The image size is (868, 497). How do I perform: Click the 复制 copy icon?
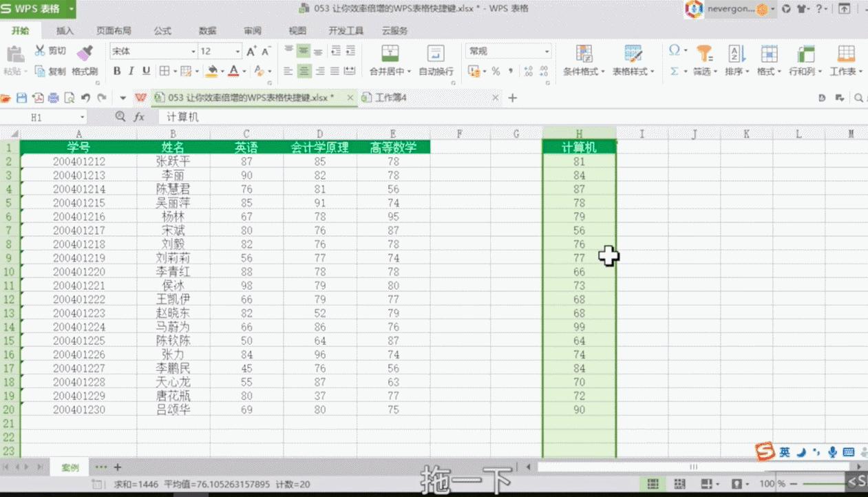pos(55,71)
